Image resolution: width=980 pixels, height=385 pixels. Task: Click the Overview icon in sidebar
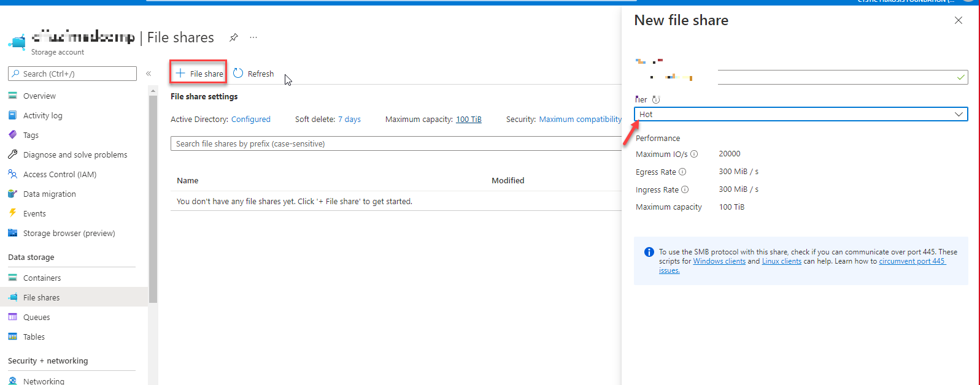[12, 96]
